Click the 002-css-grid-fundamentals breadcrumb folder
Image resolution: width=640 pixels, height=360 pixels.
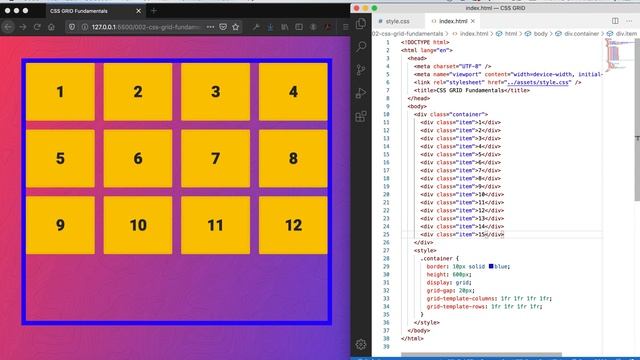coord(407,33)
